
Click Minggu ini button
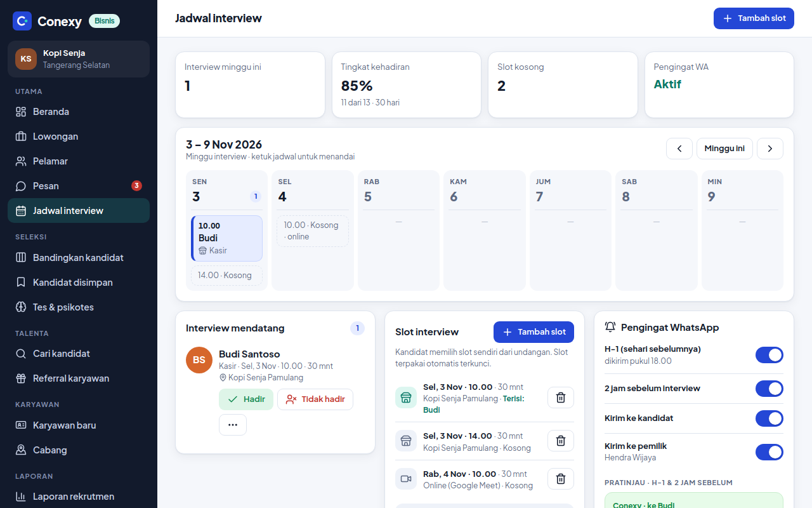(724, 149)
